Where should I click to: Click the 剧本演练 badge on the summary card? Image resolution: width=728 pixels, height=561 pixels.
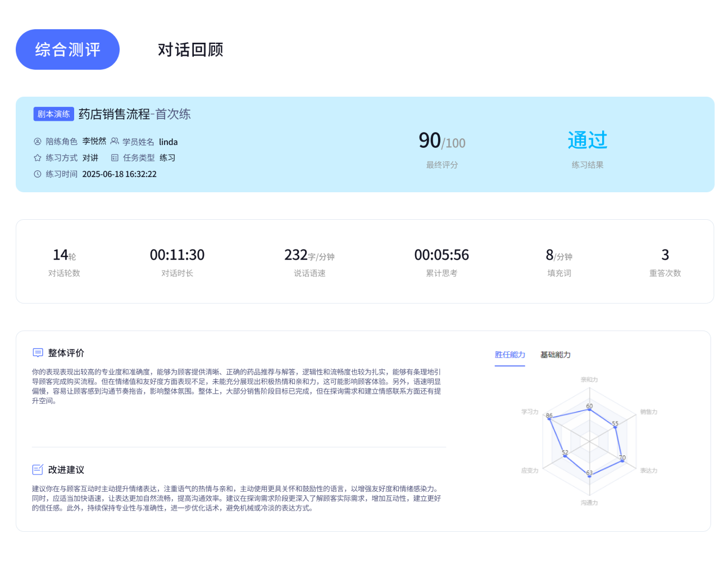54,114
